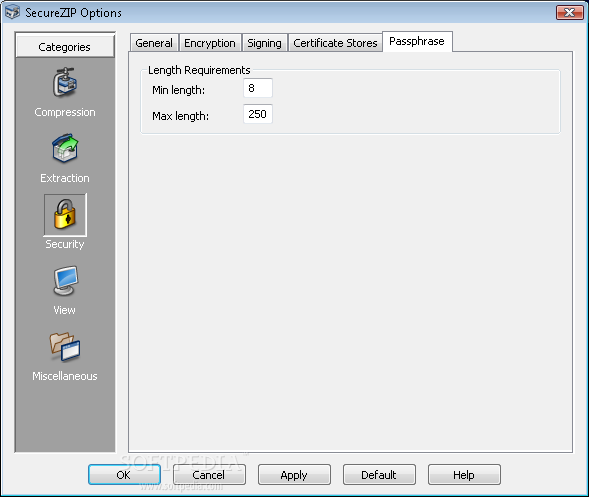Click the Apply button
589x497 pixels.
tap(294, 474)
